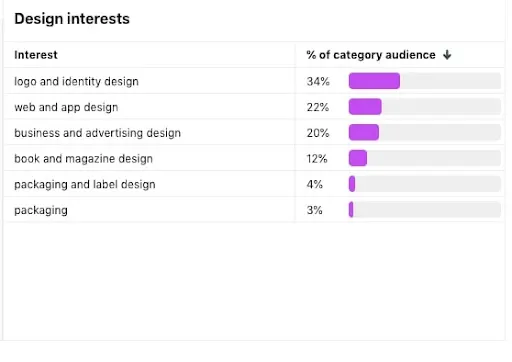The width and height of the screenshot is (512, 362).
Task: Click the 34% purple bar
Action: pyautogui.click(x=374, y=81)
